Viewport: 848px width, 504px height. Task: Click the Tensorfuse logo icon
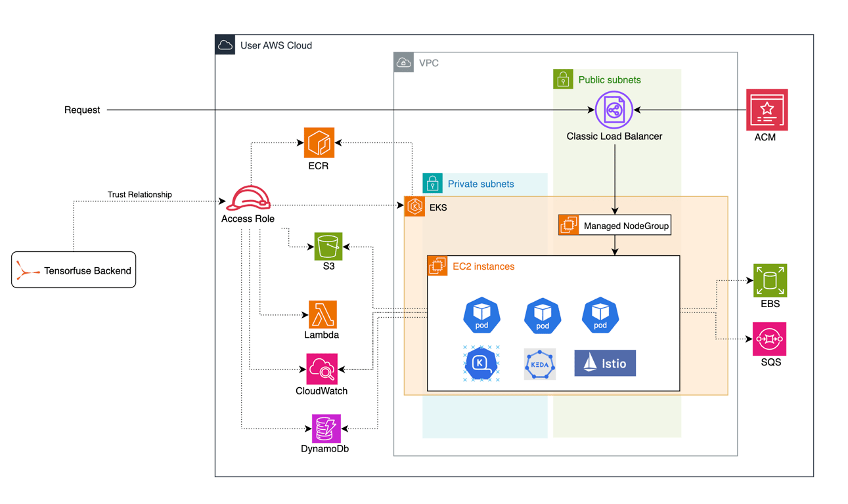tap(28, 270)
